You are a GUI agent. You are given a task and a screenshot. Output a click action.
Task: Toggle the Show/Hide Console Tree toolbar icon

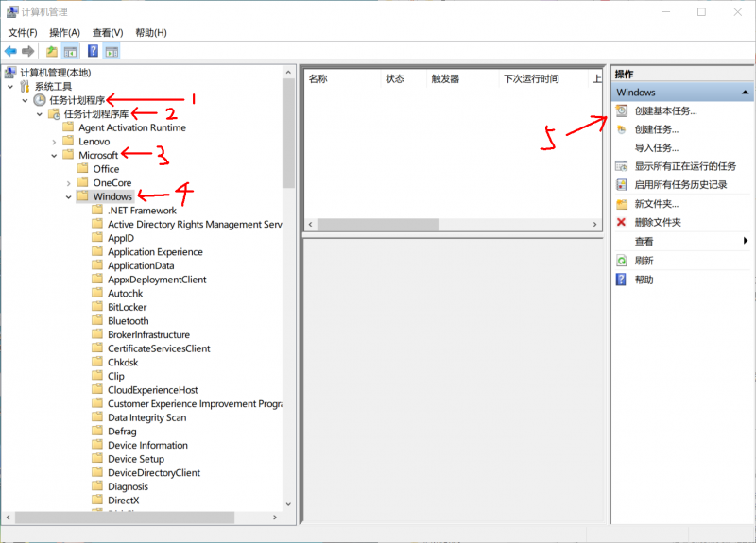pos(70,51)
